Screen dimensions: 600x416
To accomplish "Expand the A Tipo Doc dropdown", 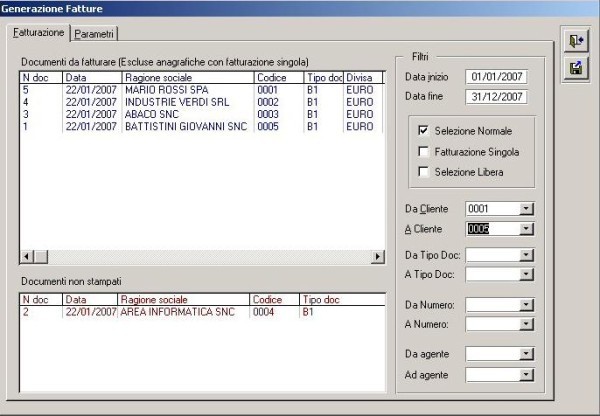I will (x=526, y=274).
